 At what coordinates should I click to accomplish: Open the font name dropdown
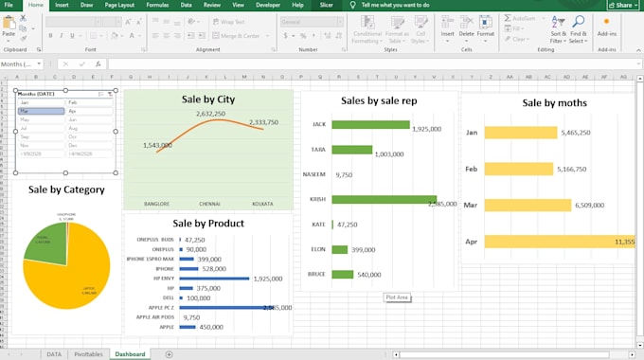coord(98,22)
